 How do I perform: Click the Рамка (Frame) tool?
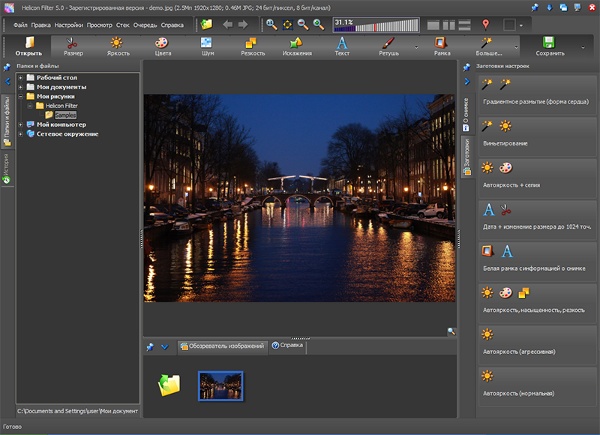coord(442,46)
